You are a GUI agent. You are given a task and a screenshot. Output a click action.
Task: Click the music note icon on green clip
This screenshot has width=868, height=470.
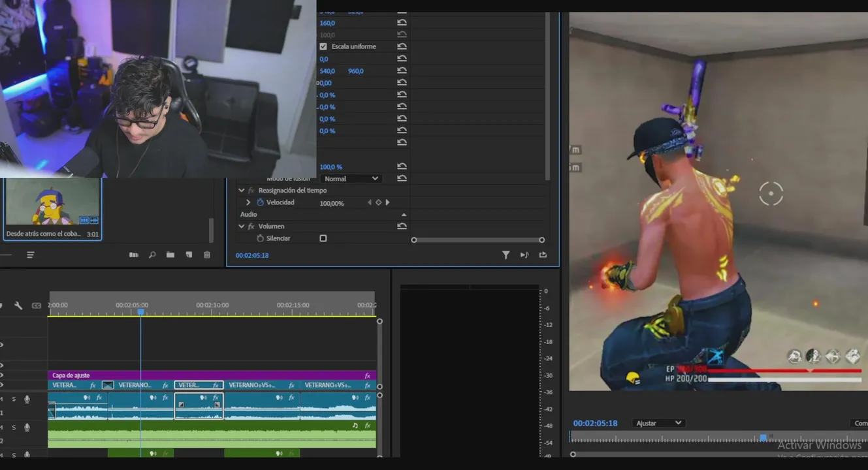point(355,425)
